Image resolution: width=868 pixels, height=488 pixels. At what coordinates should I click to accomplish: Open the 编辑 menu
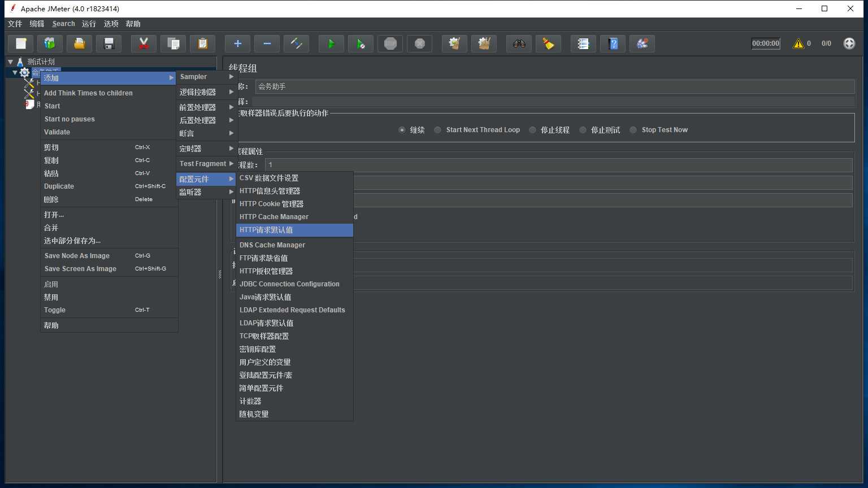37,24
